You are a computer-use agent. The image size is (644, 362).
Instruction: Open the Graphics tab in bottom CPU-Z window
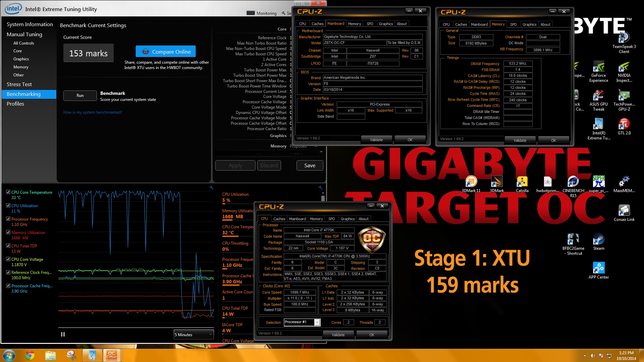347,219
